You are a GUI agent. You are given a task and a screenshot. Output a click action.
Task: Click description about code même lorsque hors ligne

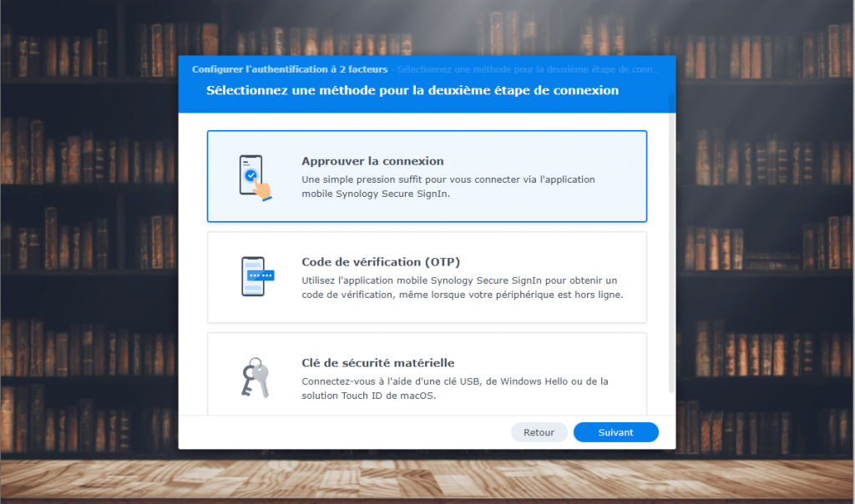(463, 288)
